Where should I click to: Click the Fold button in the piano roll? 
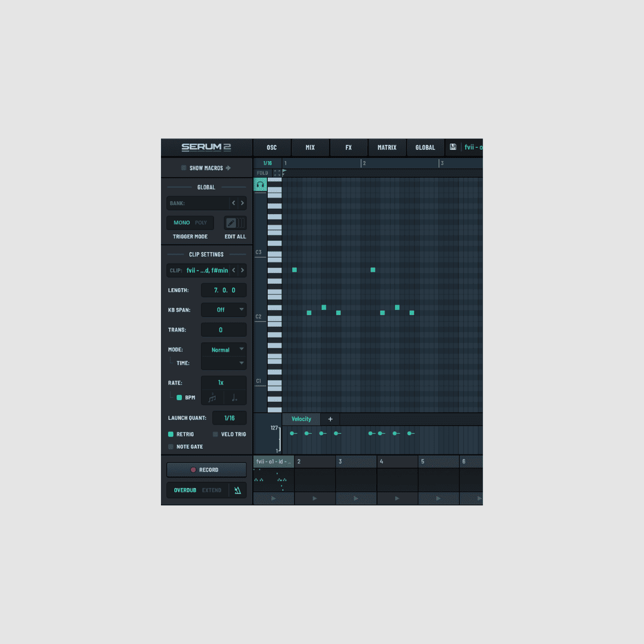click(x=262, y=173)
